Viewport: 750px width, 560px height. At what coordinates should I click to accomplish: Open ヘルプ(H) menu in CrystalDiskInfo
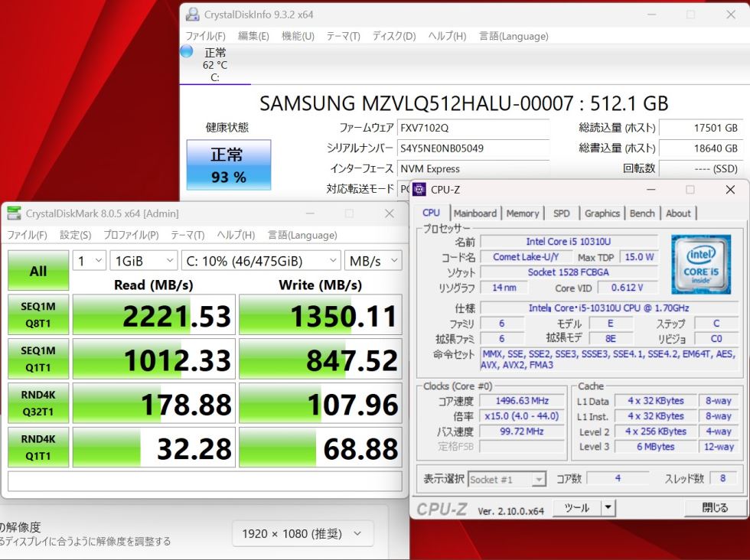[x=447, y=37]
